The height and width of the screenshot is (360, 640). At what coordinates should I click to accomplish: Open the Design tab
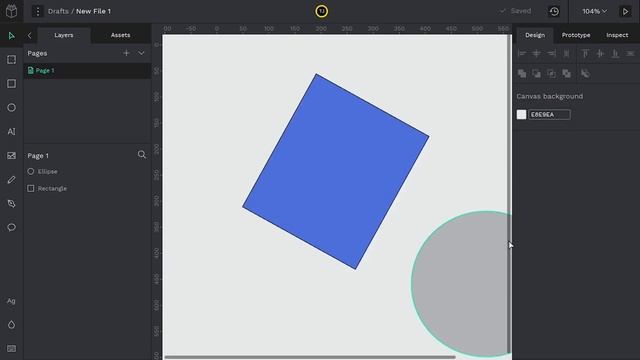coord(535,35)
